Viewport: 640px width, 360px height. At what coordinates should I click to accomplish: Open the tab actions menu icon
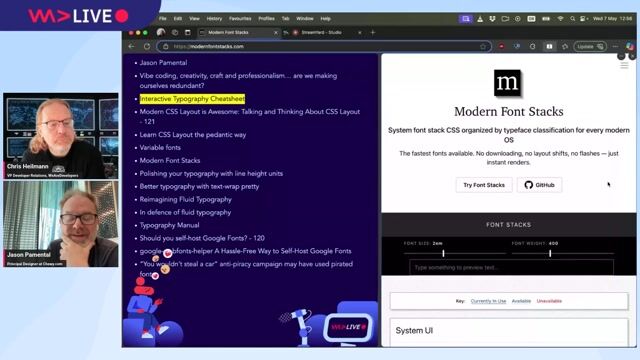pyautogui.click(x=188, y=32)
